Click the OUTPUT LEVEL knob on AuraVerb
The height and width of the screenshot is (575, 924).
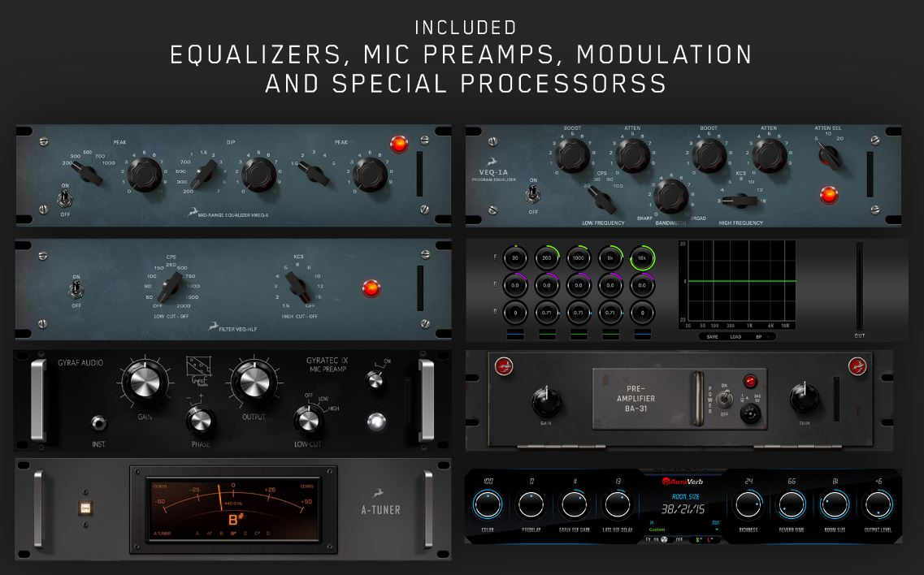coord(878,505)
